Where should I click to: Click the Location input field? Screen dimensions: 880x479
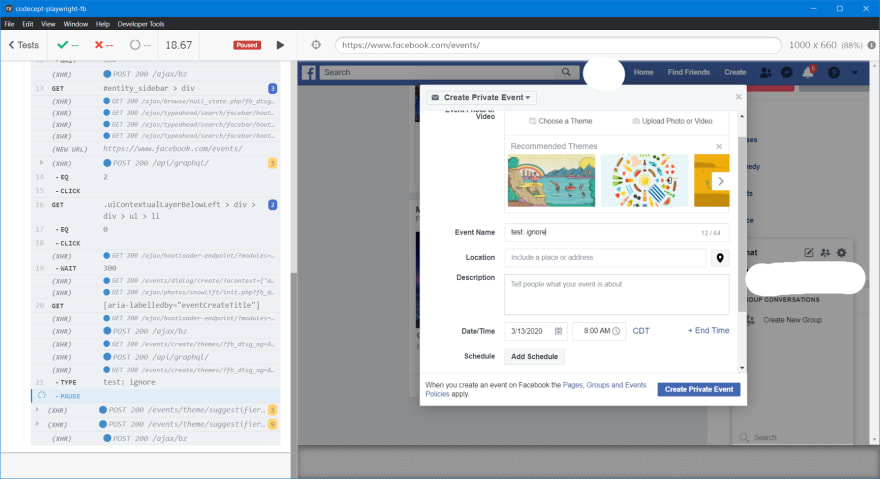pos(605,258)
